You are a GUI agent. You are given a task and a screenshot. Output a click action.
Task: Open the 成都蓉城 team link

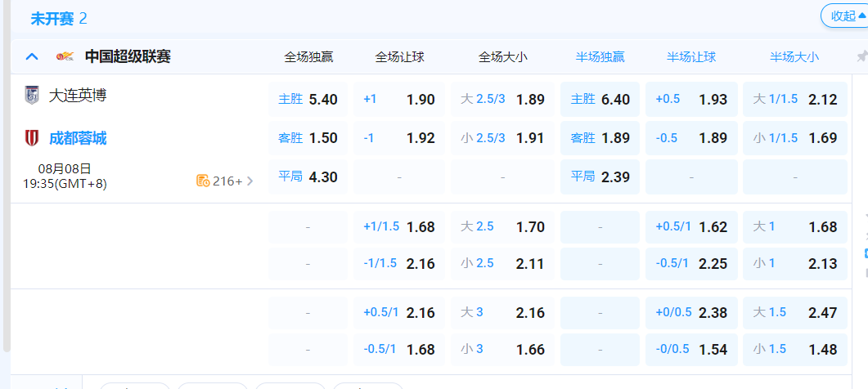[78, 138]
